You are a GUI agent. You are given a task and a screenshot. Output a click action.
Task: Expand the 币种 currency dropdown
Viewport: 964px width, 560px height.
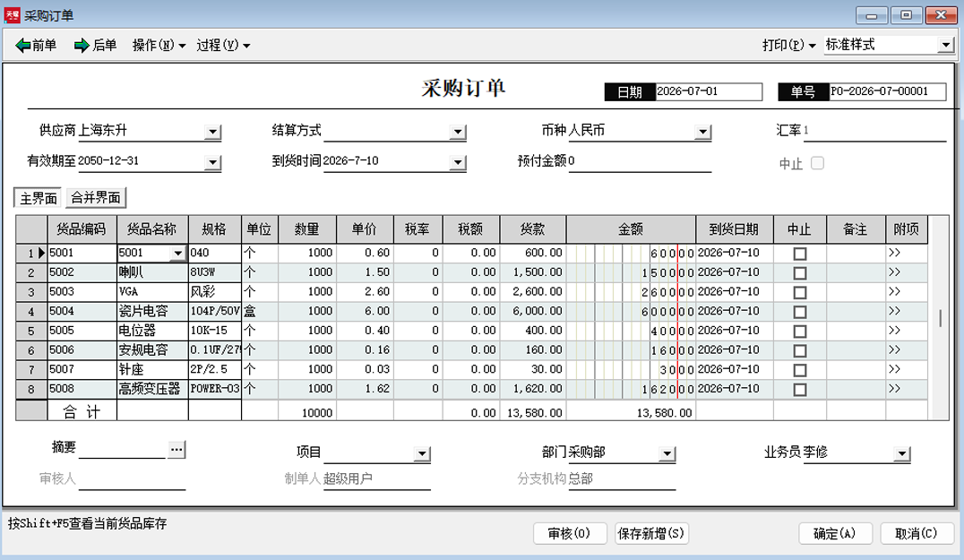pyautogui.click(x=702, y=132)
